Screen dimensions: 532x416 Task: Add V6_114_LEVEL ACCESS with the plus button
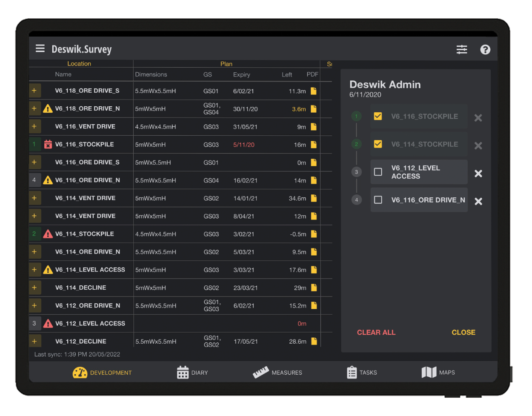(x=34, y=270)
